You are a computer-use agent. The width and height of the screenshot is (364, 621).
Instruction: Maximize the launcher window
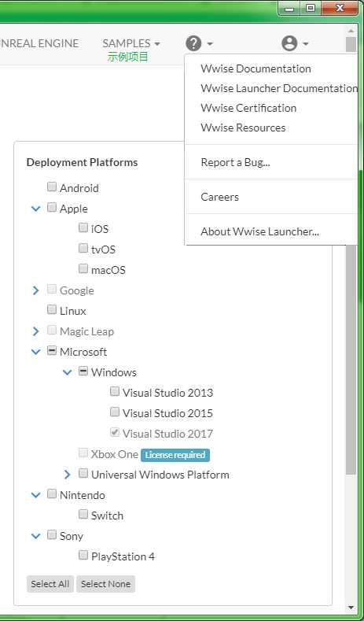(x=311, y=8)
